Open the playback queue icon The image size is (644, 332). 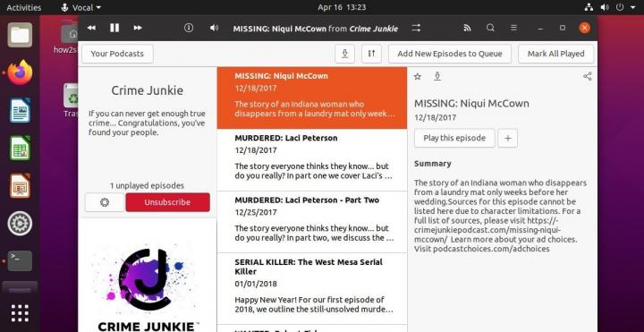[417, 28]
